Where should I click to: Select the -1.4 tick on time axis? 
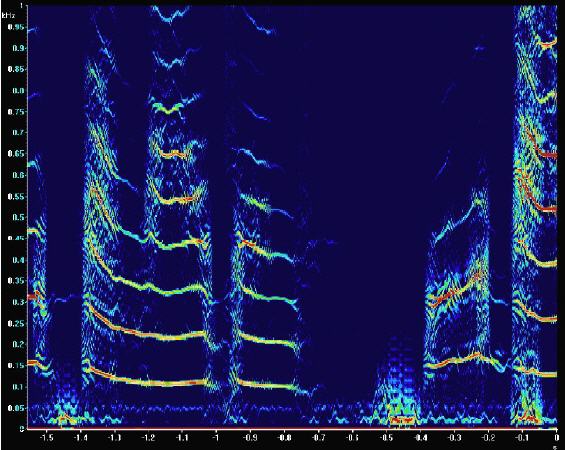click(x=80, y=438)
